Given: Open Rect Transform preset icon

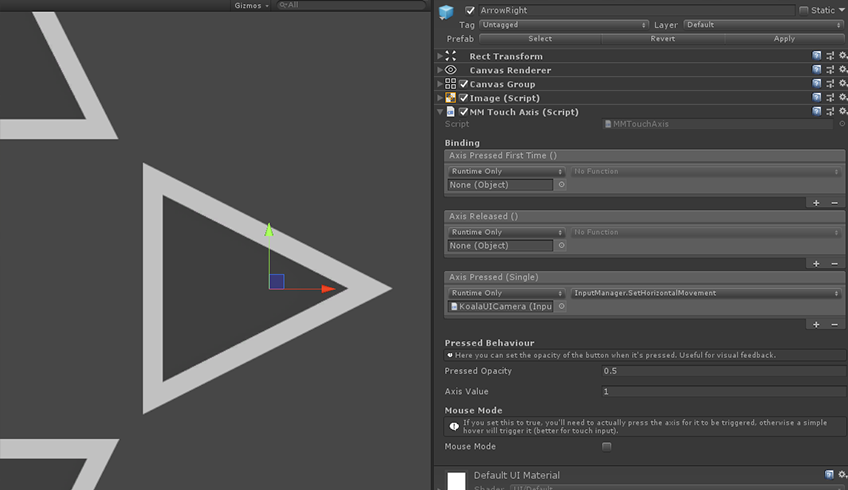Looking at the screenshot, I should click(830, 56).
